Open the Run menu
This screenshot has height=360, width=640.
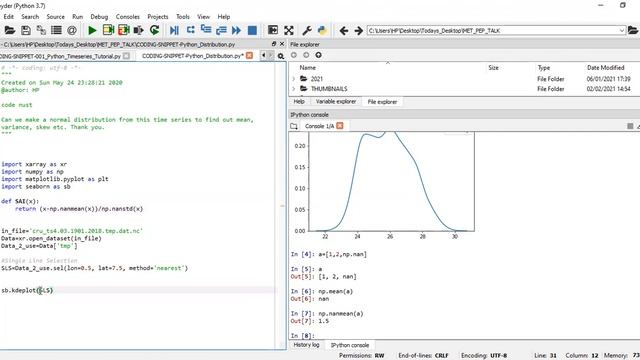[x=78, y=17]
